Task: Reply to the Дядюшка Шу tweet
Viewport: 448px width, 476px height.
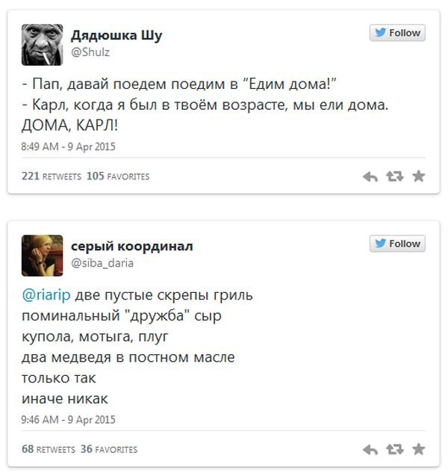Action: pos(370,176)
